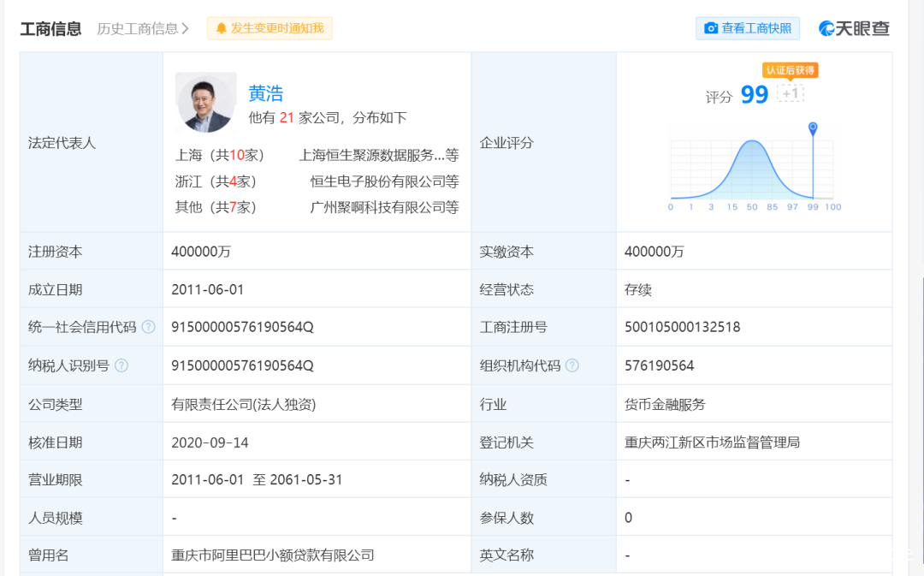
Task: Click the help icon beside 统一社会信用代码
Action: tap(149, 327)
